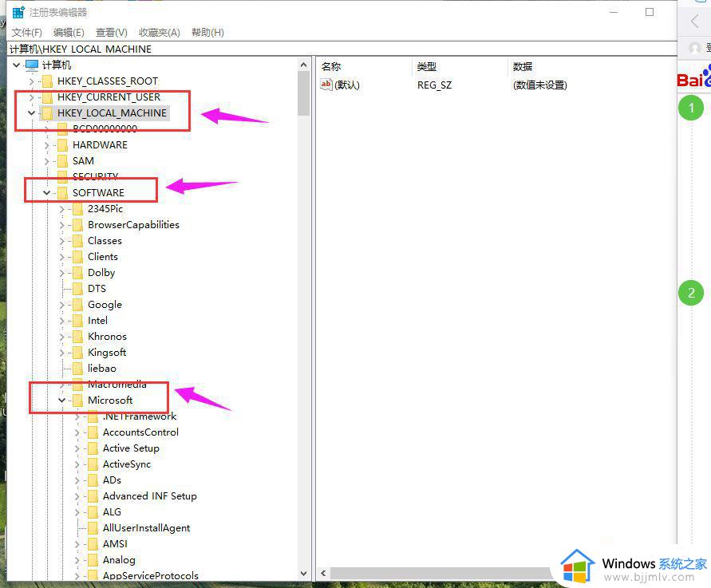Select the BrowserCapabilities key label
The width and height of the screenshot is (711, 588).
click(133, 225)
